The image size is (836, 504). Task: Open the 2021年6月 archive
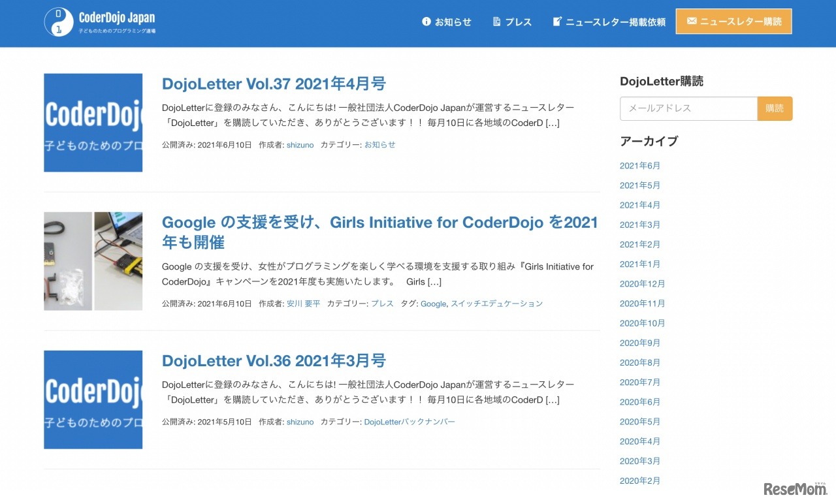[x=640, y=165]
